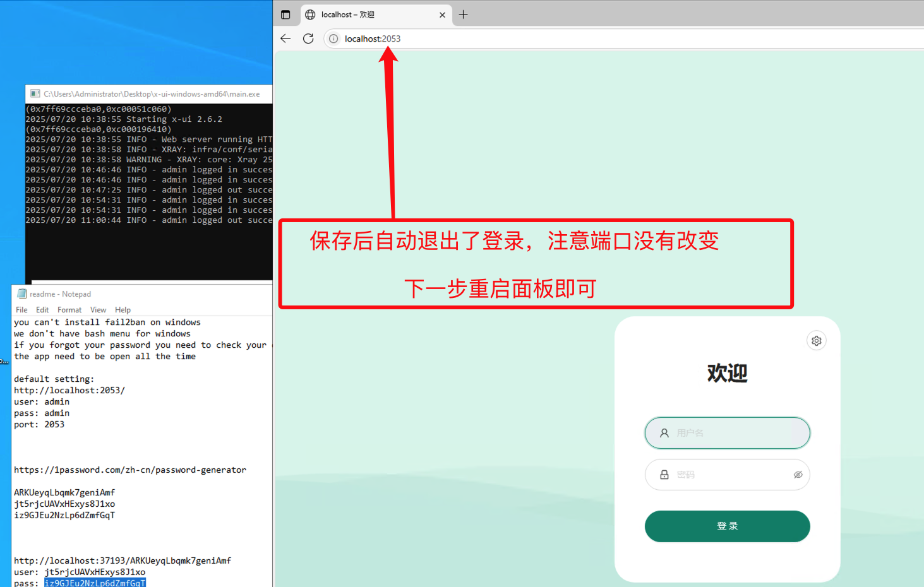View site information icon in address bar
This screenshot has width=924, height=587.
point(333,39)
